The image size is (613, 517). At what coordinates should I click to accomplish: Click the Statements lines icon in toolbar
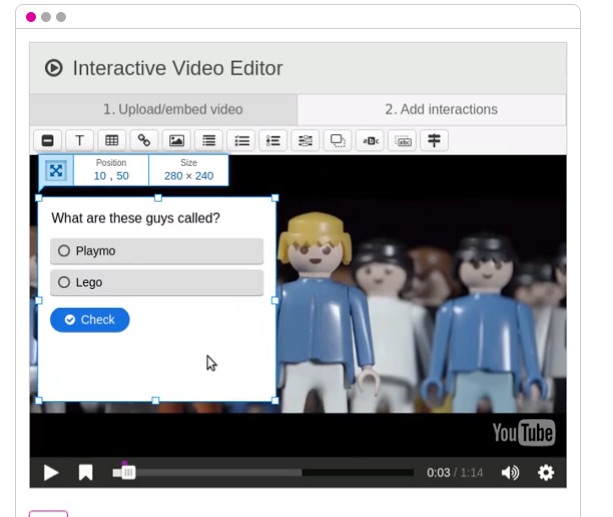click(209, 140)
